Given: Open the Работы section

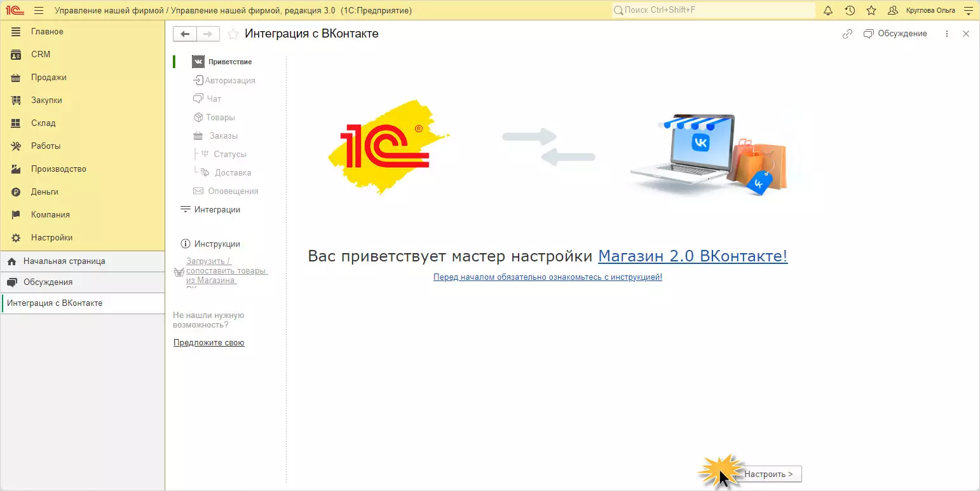Looking at the screenshot, I should click(x=83, y=146).
